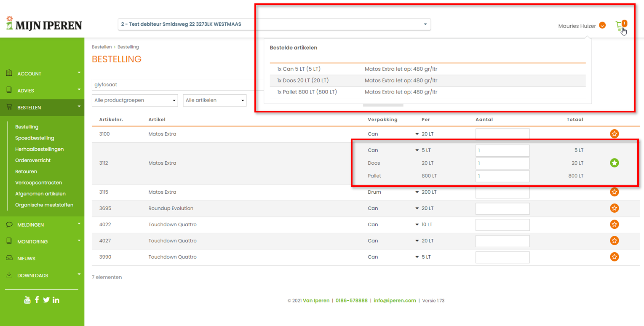
Task: Click the glyfosaat search field
Action: pyautogui.click(x=173, y=85)
